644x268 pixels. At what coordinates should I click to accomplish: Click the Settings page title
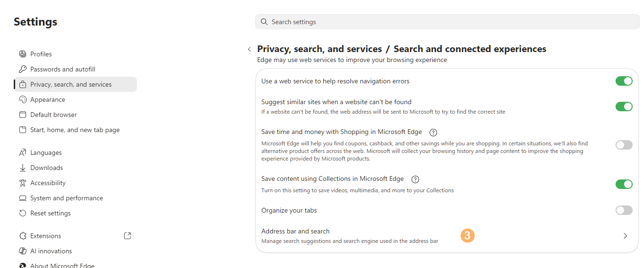(x=36, y=22)
